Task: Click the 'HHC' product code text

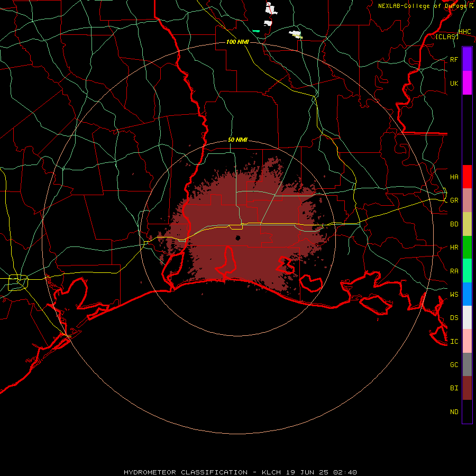Action: [x=465, y=32]
